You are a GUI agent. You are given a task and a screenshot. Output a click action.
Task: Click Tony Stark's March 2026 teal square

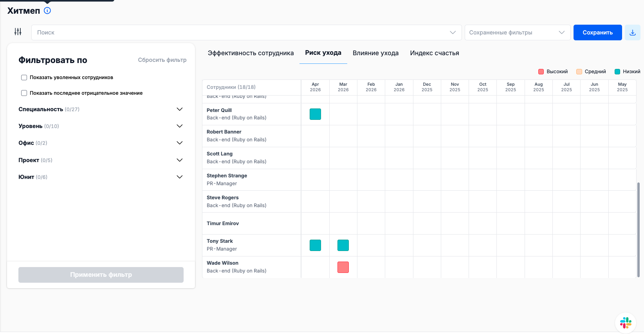pyautogui.click(x=343, y=246)
